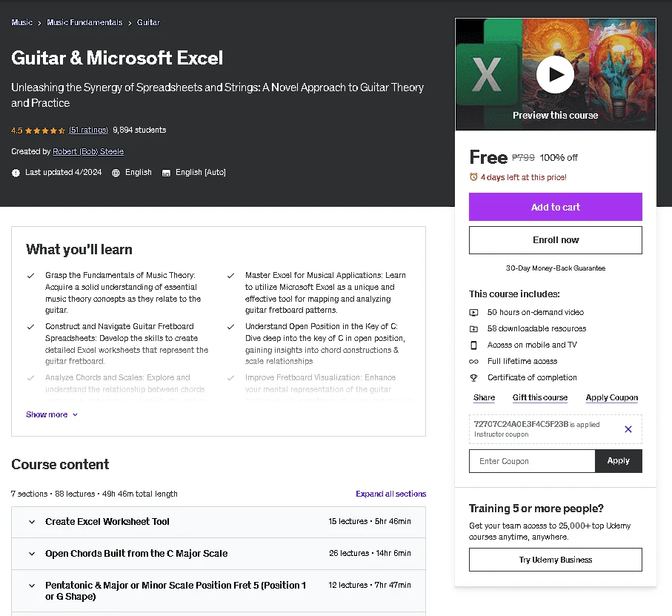The image size is (672, 616).
Task: Click the Free price label
Action: click(488, 157)
